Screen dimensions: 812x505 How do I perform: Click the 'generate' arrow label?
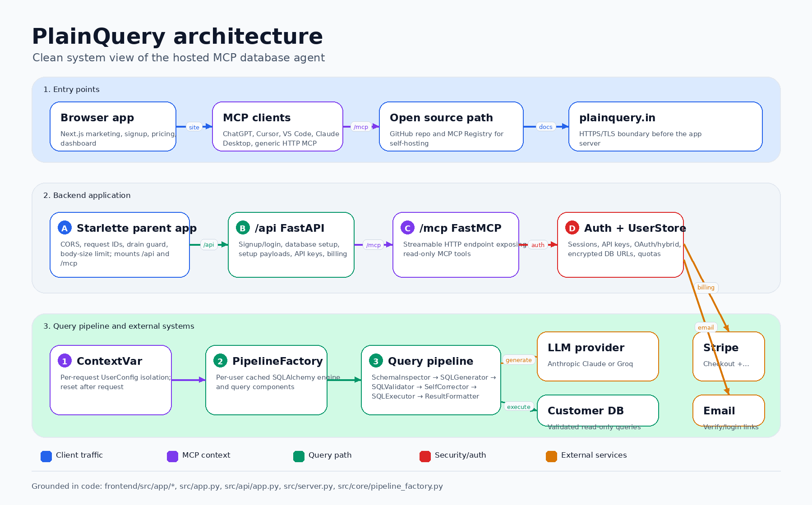click(x=519, y=360)
